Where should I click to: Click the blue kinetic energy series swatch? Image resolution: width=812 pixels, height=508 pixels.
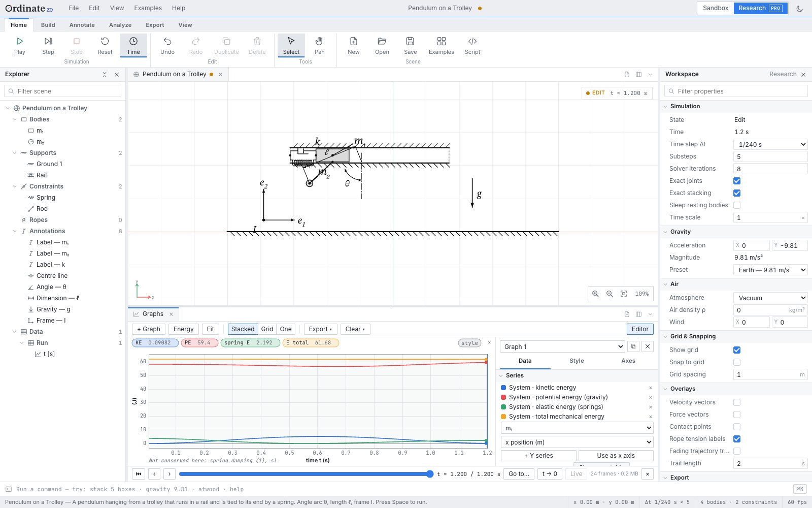click(x=503, y=388)
